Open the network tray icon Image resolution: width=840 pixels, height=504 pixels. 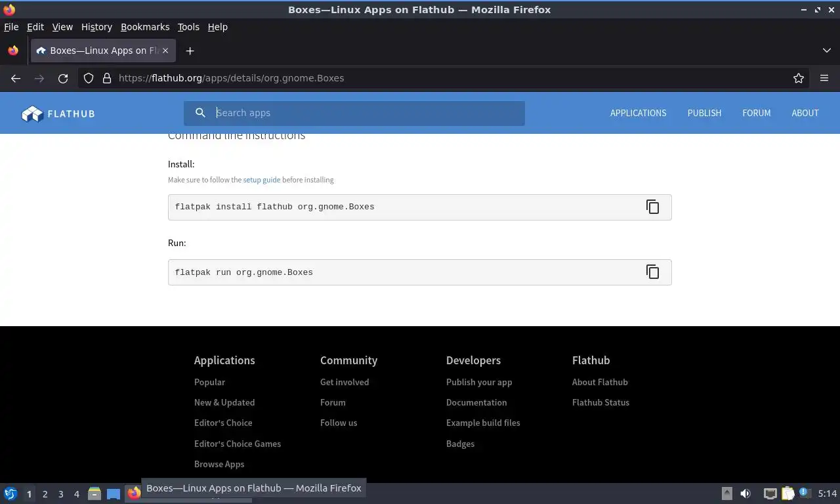tap(770, 493)
